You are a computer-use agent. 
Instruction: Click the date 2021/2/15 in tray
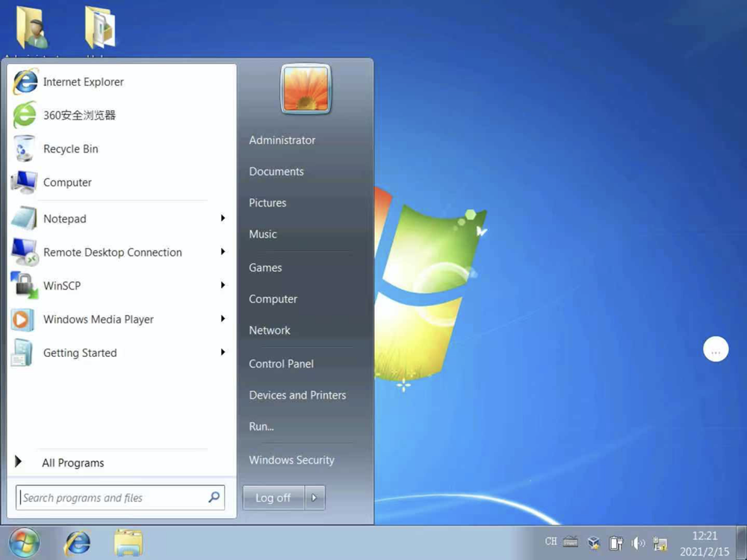[x=704, y=552]
